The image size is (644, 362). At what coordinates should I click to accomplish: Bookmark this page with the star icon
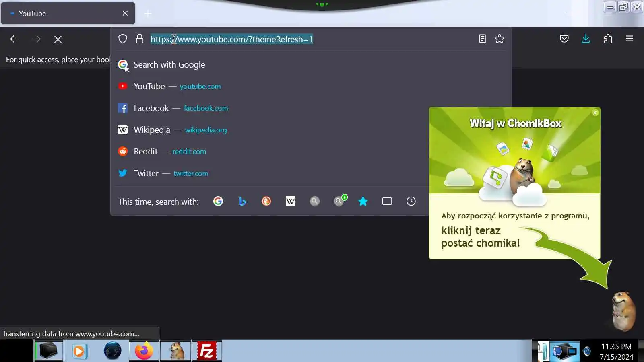point(500,39)
